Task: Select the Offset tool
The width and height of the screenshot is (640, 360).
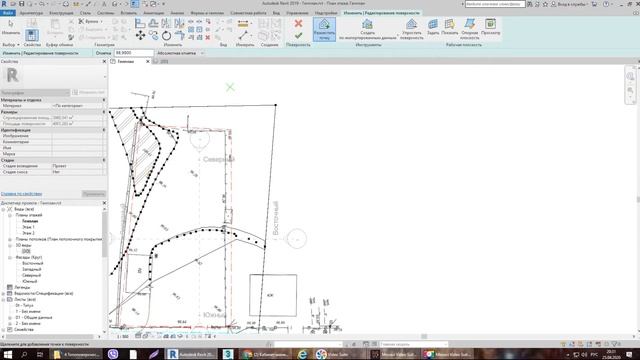Action: pyautogui.click(x=153, y=23)
